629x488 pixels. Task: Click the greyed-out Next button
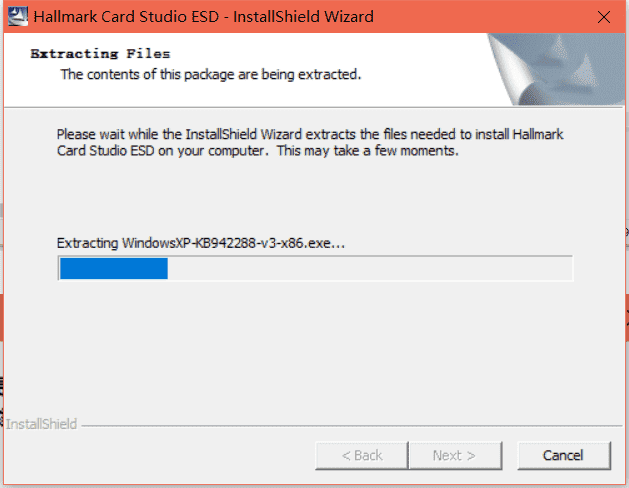coord(455,456)
